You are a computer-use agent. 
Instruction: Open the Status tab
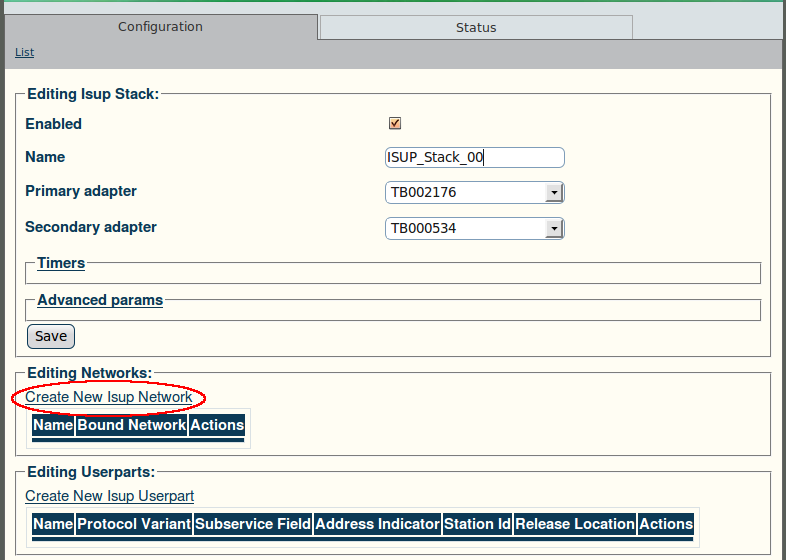(476, 28)
